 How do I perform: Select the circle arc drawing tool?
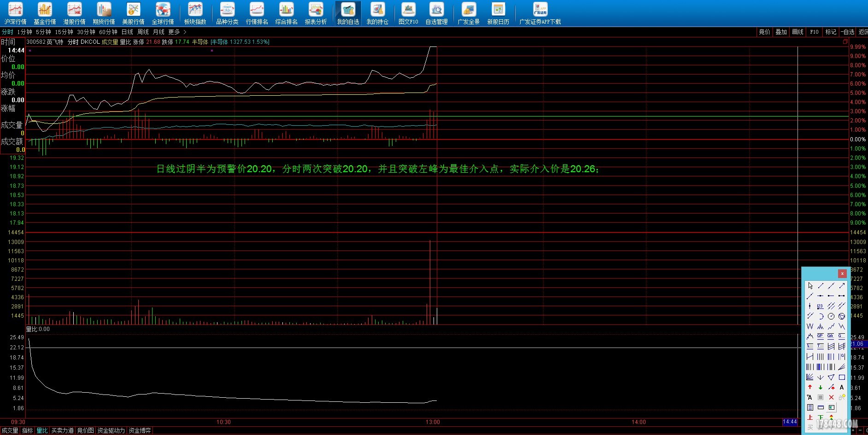pyautogui.click(x=821, y=316)
